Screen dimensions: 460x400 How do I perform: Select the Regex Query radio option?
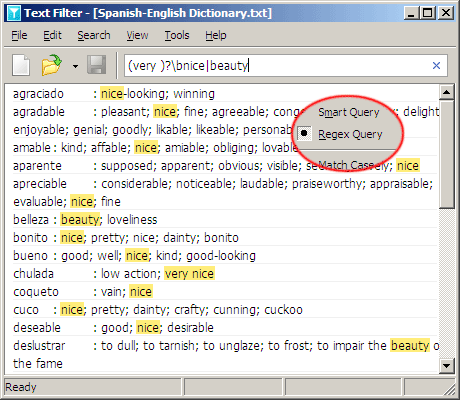[350, 134]
